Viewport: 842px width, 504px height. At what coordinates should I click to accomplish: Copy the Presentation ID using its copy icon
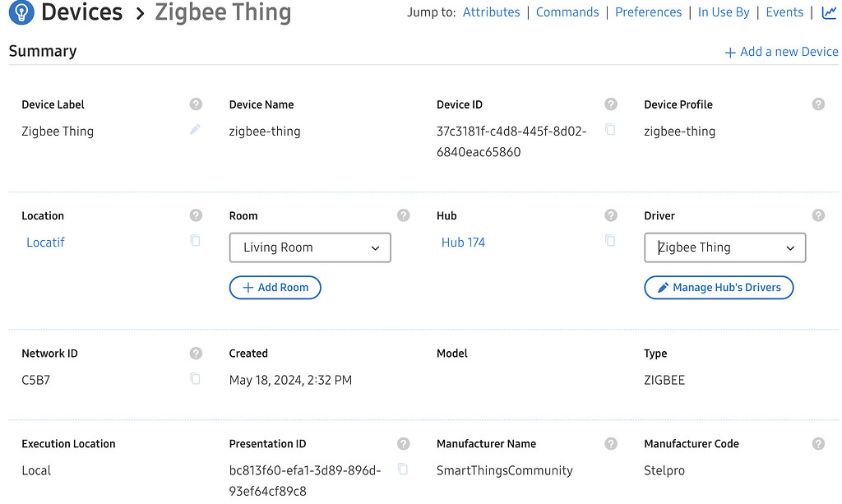403,469
